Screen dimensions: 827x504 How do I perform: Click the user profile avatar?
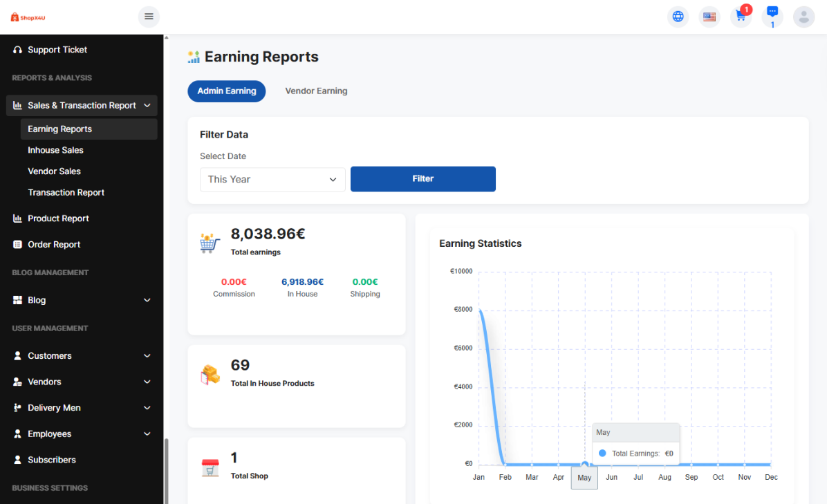[x=803, y=17]
